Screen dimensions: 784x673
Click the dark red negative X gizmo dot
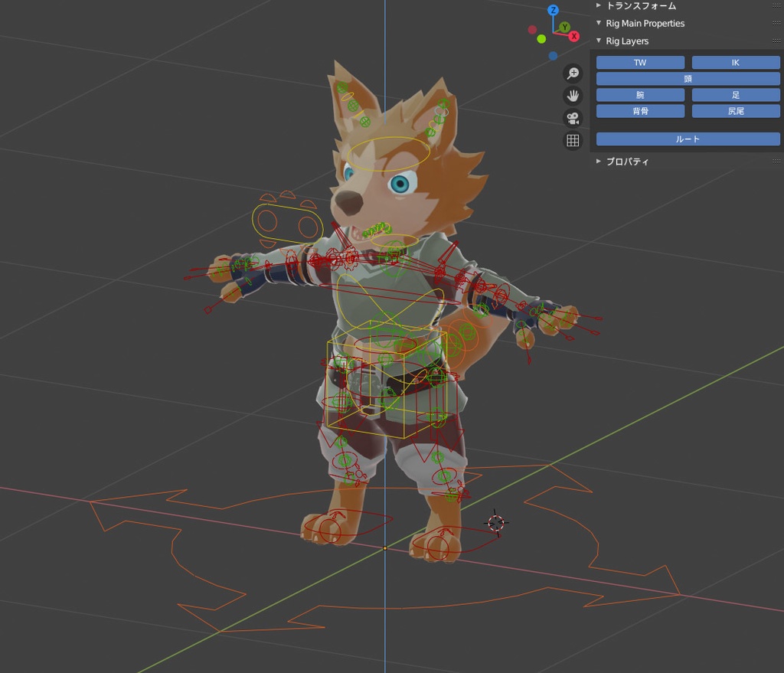click(x=533, y=30)
